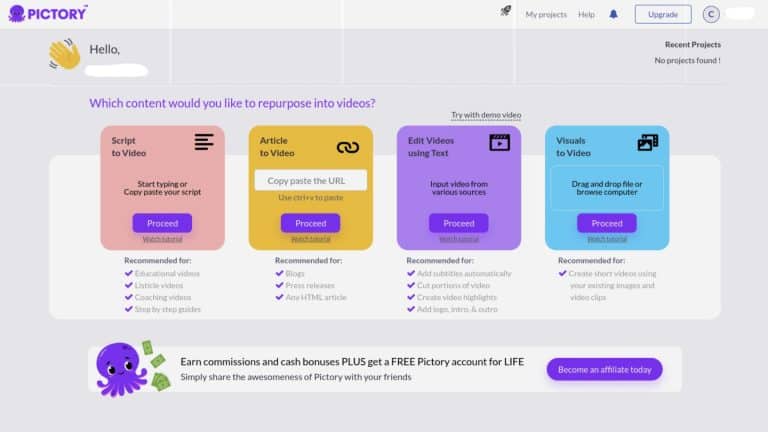Click the Press releases recommendation
The height and width of the screenshot is (432, 768).
310,285
